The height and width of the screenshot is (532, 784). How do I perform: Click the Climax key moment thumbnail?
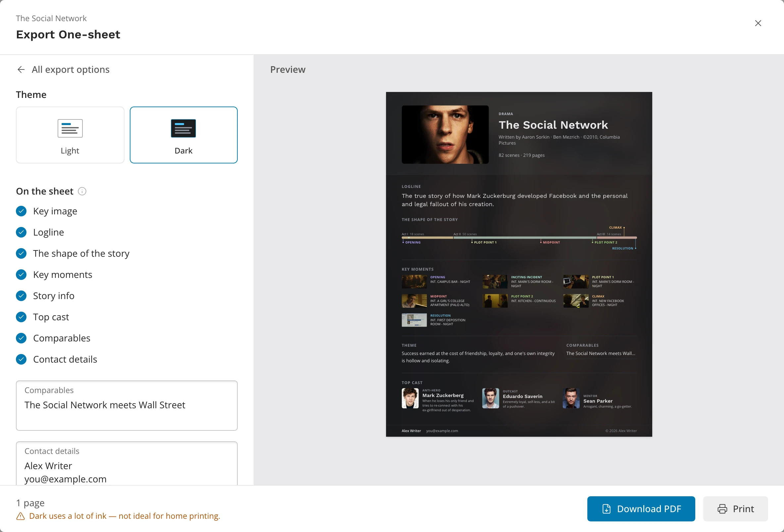(x=576, y=301)
